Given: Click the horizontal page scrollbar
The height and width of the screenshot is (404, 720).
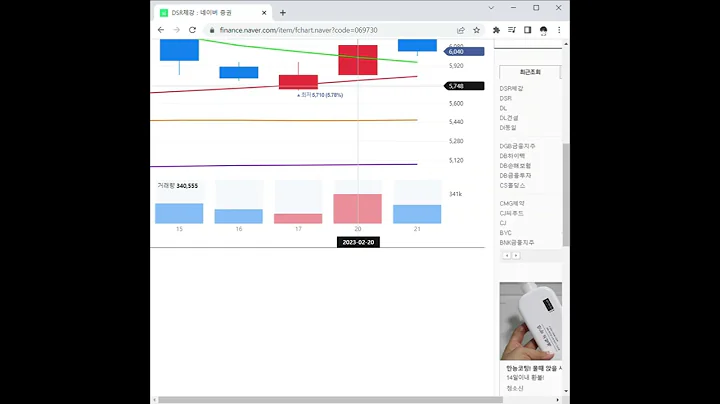Looking at the screenshot, I should point(331,400).
